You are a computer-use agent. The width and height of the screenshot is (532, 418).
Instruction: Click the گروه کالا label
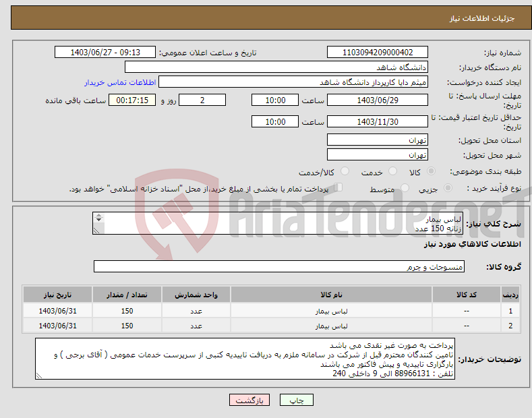coord(504,267)
